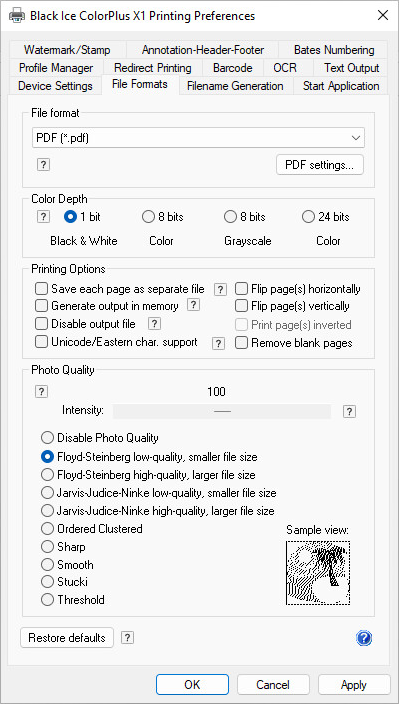Open the Annotation-Header-Footer tab

(x=203, y=50)
